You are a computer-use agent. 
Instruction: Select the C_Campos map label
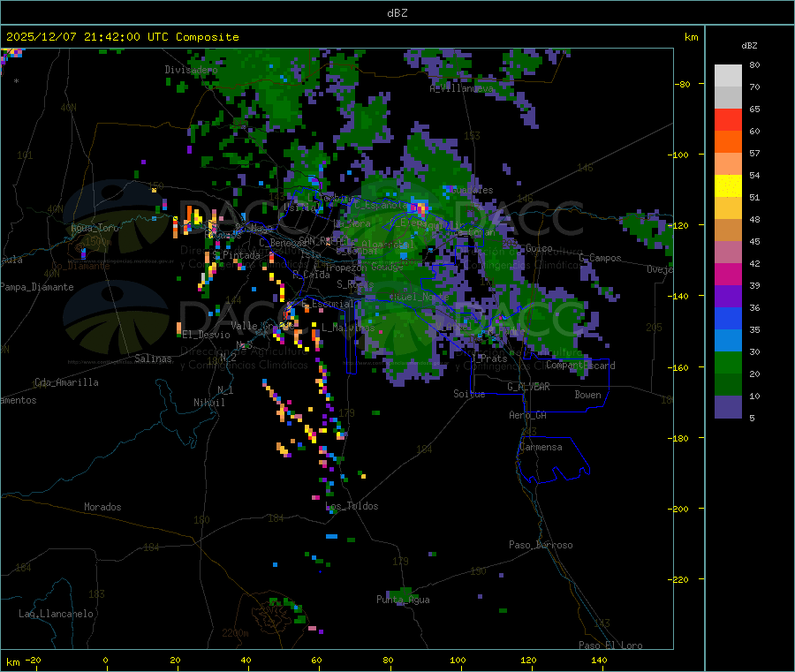601,259
